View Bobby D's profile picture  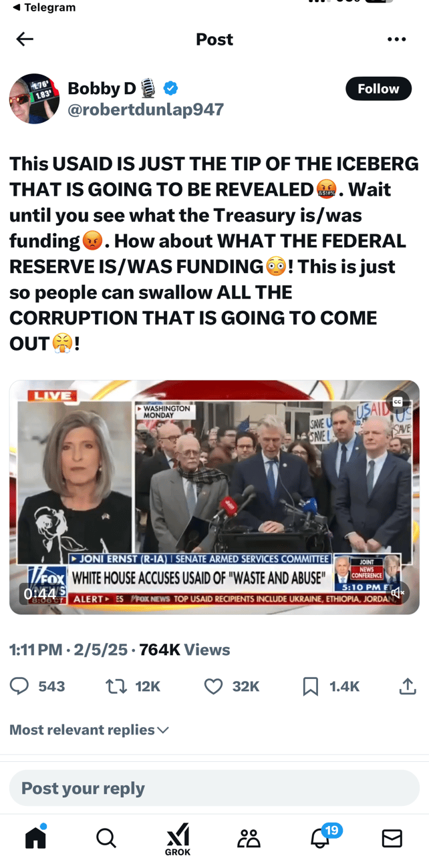coord(34,99)
